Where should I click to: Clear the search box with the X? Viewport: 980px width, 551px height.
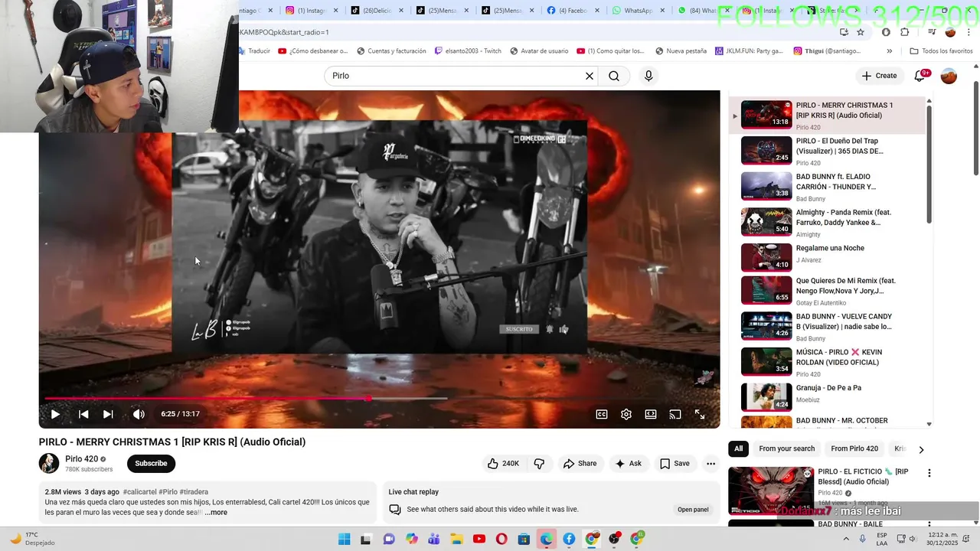coord(590,76)
